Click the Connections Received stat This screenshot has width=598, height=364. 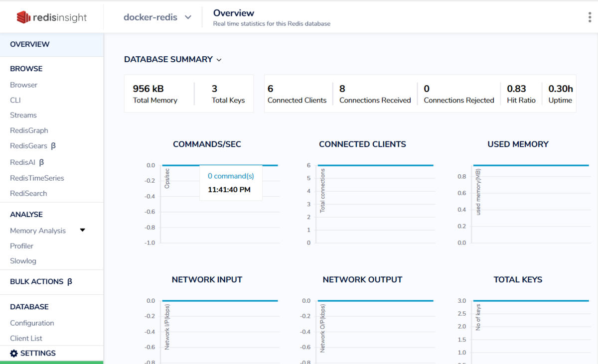tap(375, 94)
